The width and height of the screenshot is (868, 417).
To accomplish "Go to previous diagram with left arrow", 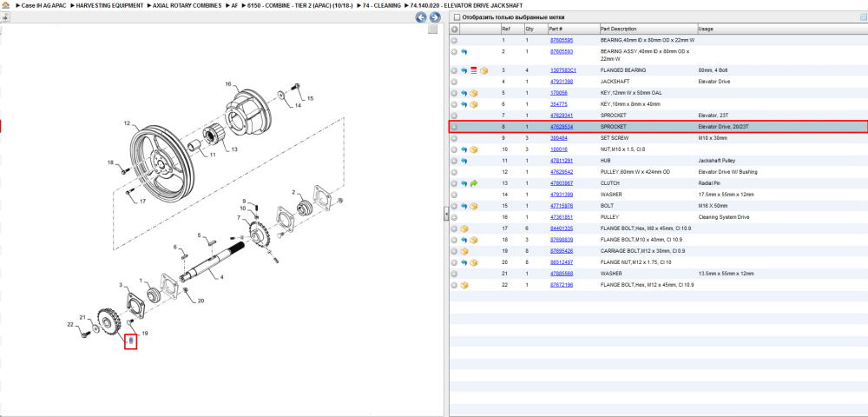I will click(421, 17).
